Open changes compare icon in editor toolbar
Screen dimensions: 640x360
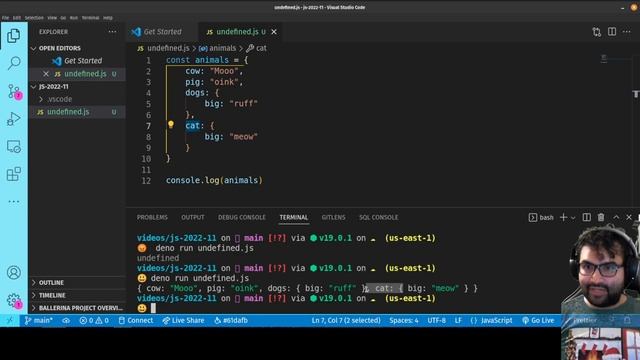tap(597, 32)
